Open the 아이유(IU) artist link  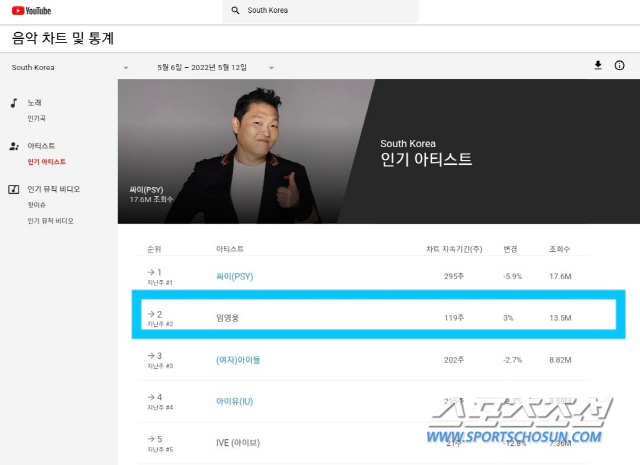tap(235, 401)
